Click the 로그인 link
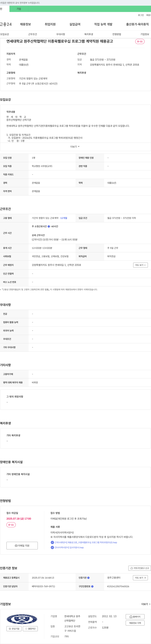 click(141, 15)
